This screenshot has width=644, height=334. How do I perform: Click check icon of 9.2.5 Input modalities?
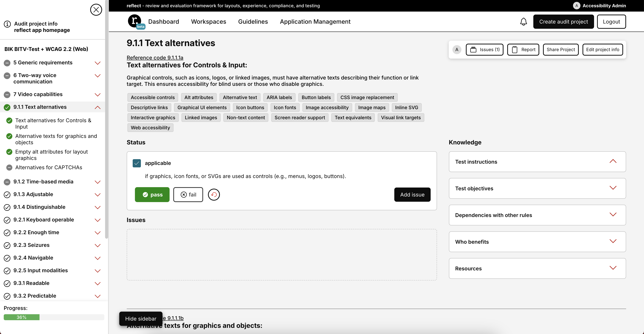[7, 271]
